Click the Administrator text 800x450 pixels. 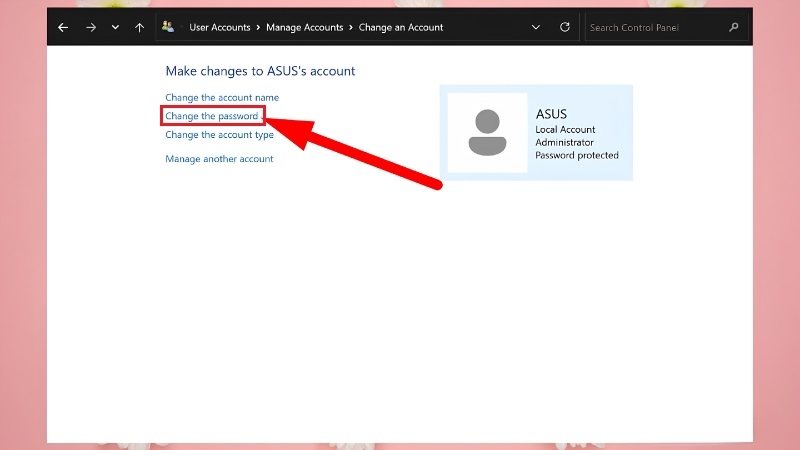(564, 142)
